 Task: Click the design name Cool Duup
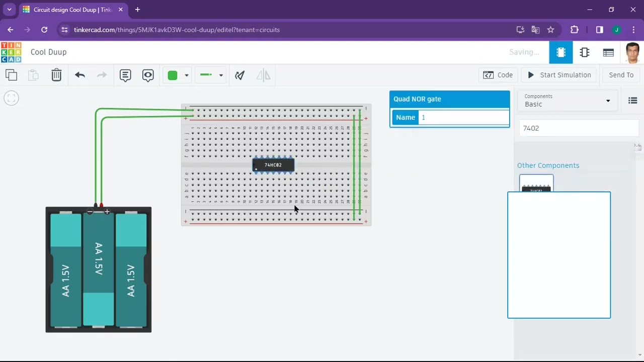click(48, 52)
